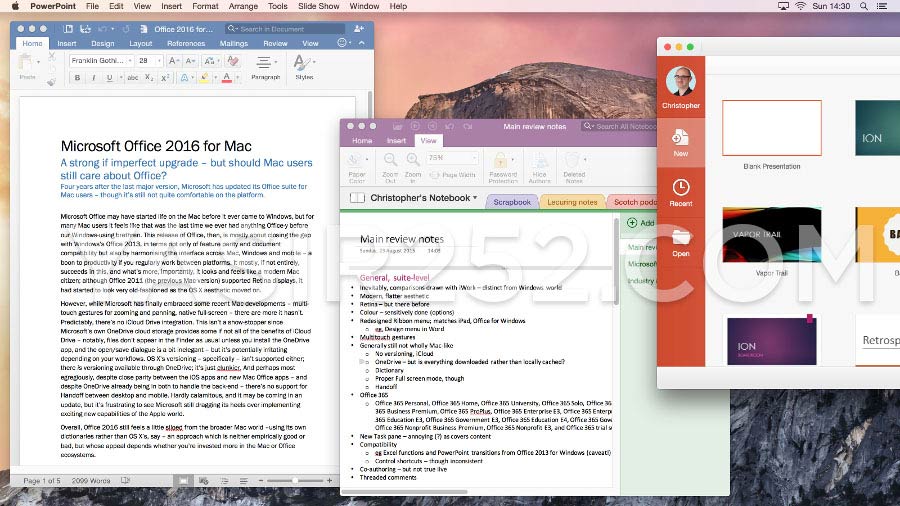Viewport: 900px width, 506px height.
Task: Select the Blank Presentation template
Action: (x=771, y=128)
